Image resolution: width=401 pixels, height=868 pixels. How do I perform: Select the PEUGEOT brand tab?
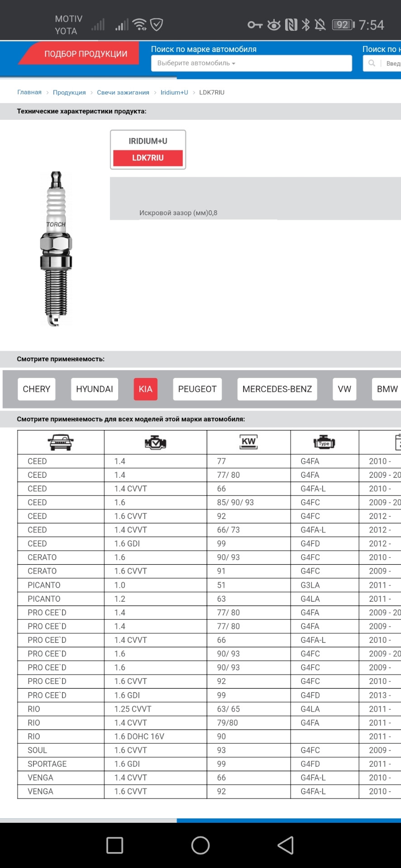click(x=197, y=389)
